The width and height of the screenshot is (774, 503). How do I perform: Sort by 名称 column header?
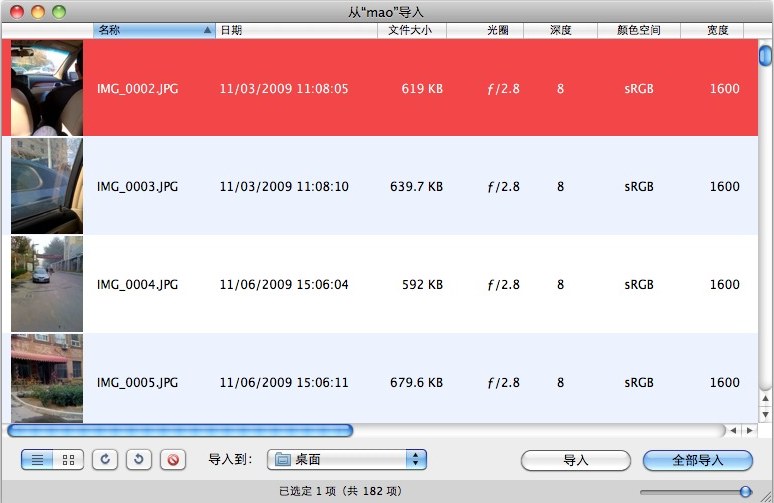pyautogui.click(x=154, y=30)
